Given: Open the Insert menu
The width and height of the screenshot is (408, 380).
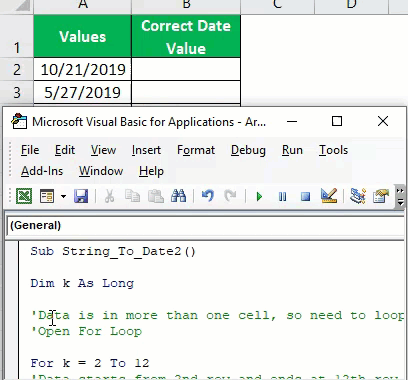Looking at the screenshot, I should coord(146,150).
